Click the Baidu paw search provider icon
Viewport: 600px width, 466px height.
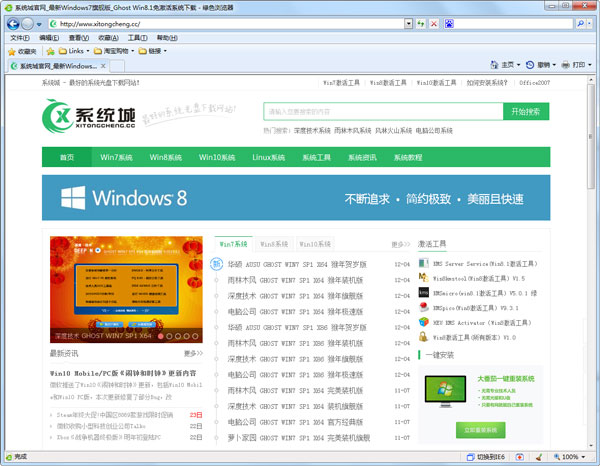pyautogui.click(x=449, y=24)
